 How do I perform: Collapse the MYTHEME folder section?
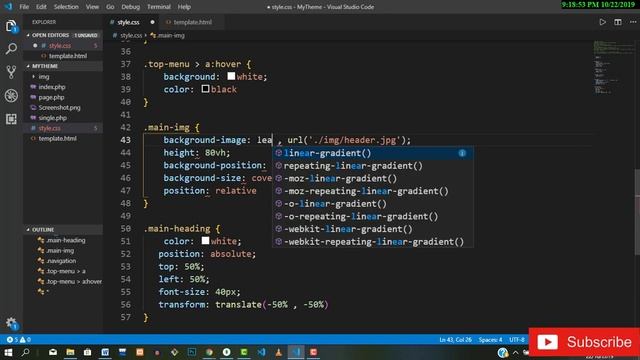(63, 66)
